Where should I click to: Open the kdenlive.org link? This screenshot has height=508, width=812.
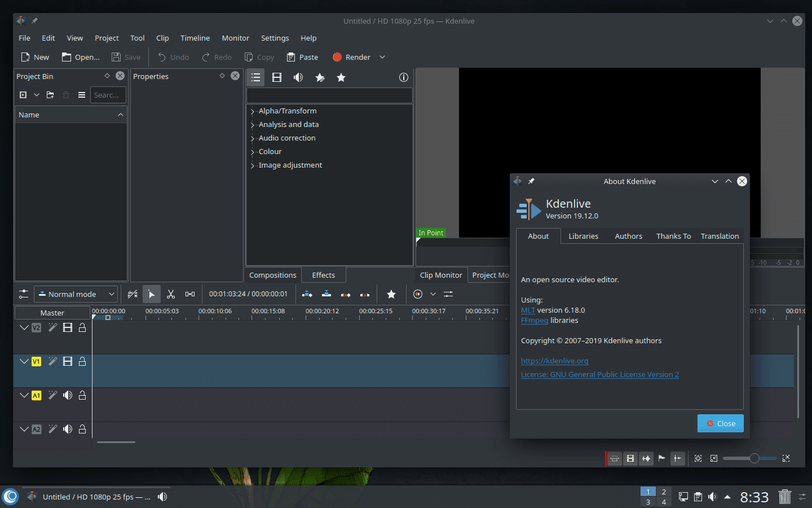[x=554, y=361]
